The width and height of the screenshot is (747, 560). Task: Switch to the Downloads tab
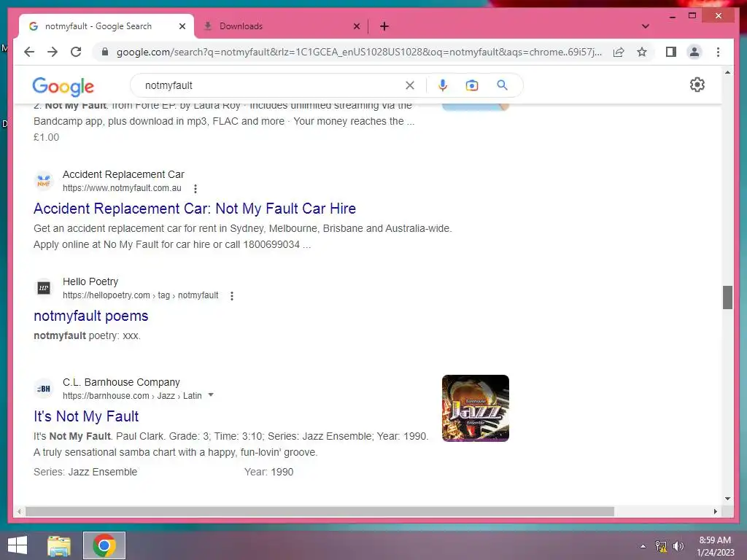coord(281,26)
